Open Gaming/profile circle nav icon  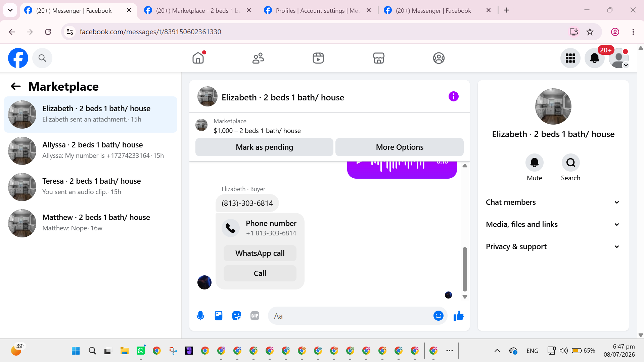[439, 58]
